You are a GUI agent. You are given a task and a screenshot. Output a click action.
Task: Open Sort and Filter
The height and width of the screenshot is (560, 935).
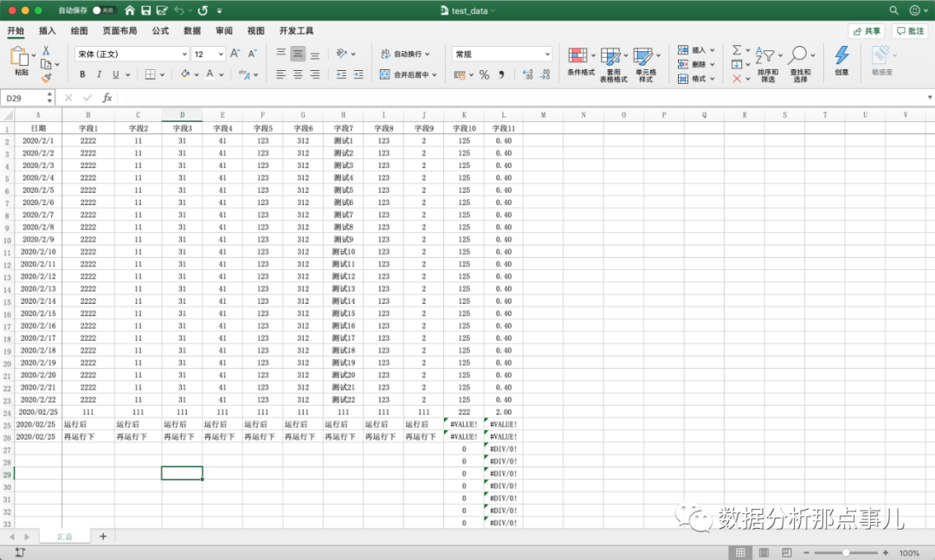point(768,64)
